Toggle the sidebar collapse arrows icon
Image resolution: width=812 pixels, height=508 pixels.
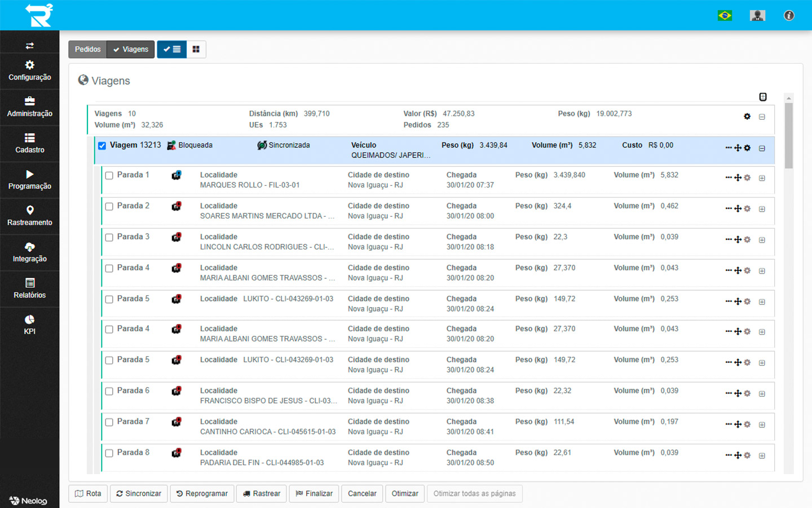pos(29,46)
